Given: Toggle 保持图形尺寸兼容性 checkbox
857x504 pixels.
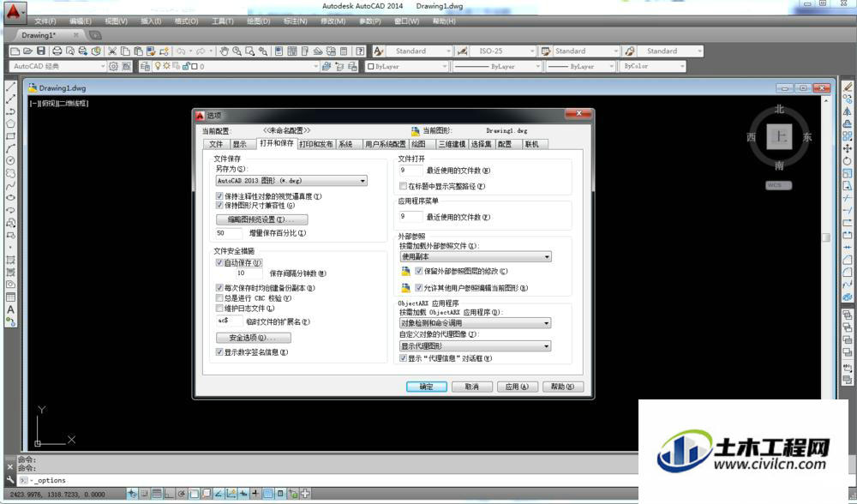Looking at the screenshot, I should point(219,206).
